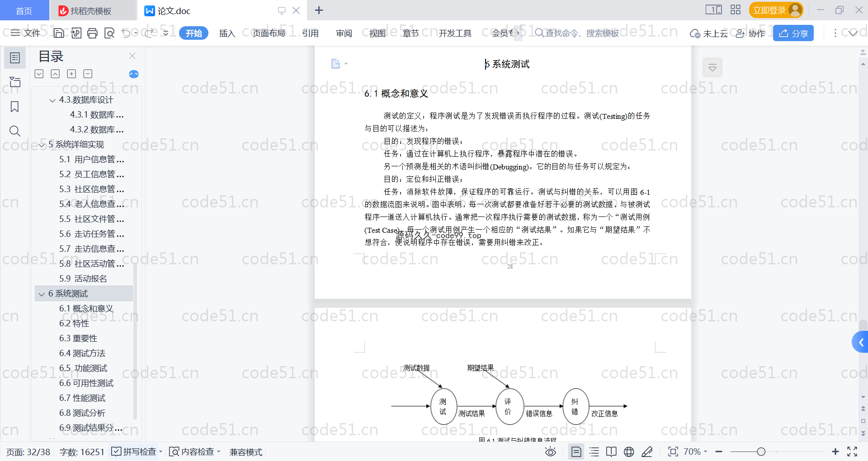Click zoom out minus button

pos(719,452)
